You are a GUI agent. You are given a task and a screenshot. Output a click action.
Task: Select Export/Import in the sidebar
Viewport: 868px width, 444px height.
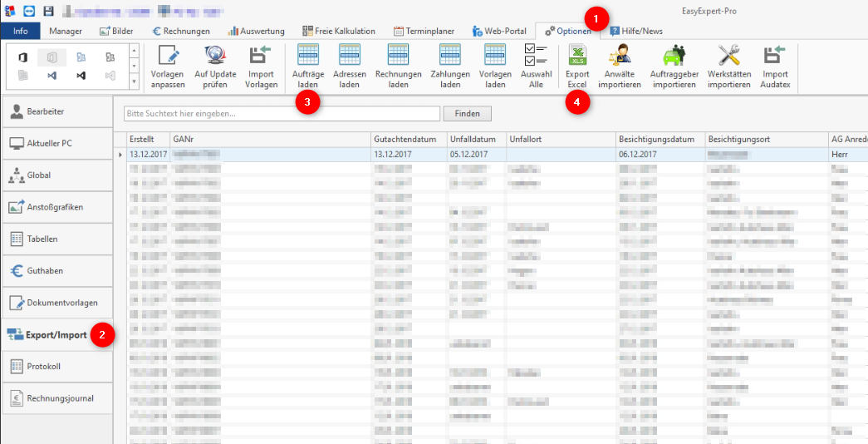tap(56, 335)
